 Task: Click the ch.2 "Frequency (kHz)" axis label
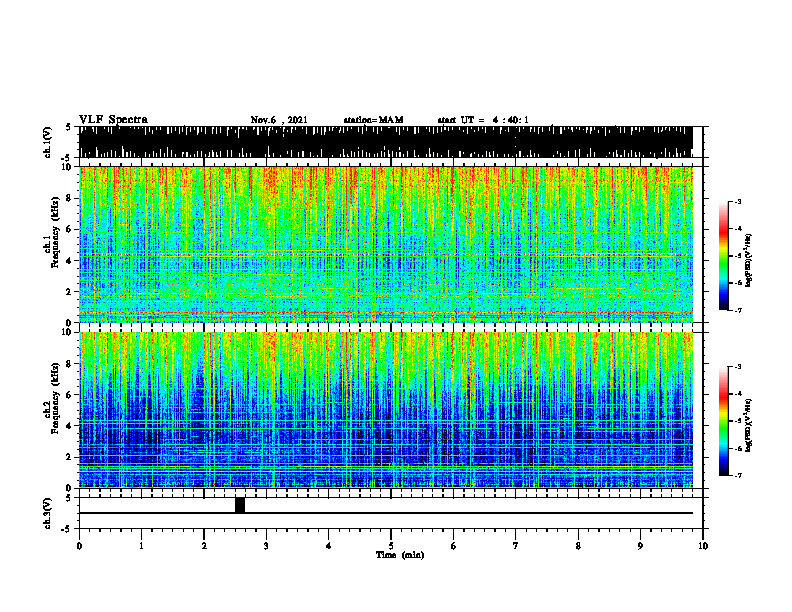click(x=55, y=398)
